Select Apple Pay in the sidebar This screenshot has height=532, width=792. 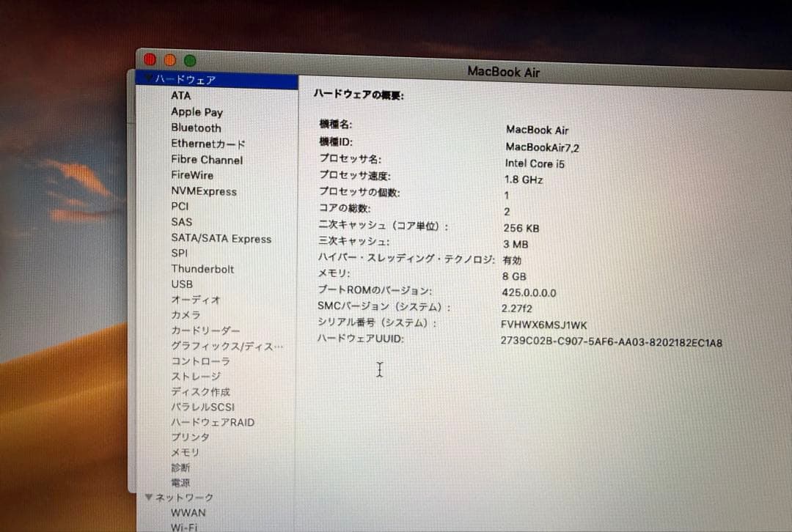(x=197, y=111)
